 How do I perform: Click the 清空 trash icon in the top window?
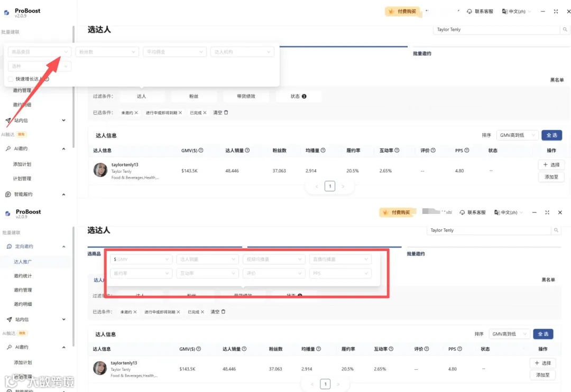pos(226,113)
